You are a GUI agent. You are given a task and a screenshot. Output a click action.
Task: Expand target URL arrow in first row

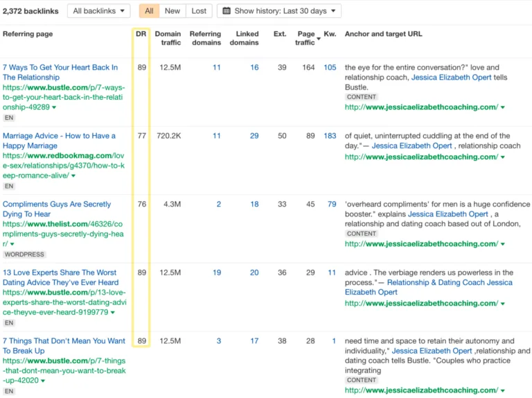503,107
